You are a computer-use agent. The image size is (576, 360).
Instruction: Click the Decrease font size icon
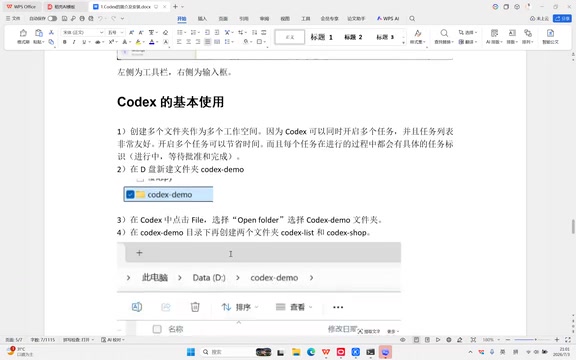(x=141, y=32)
